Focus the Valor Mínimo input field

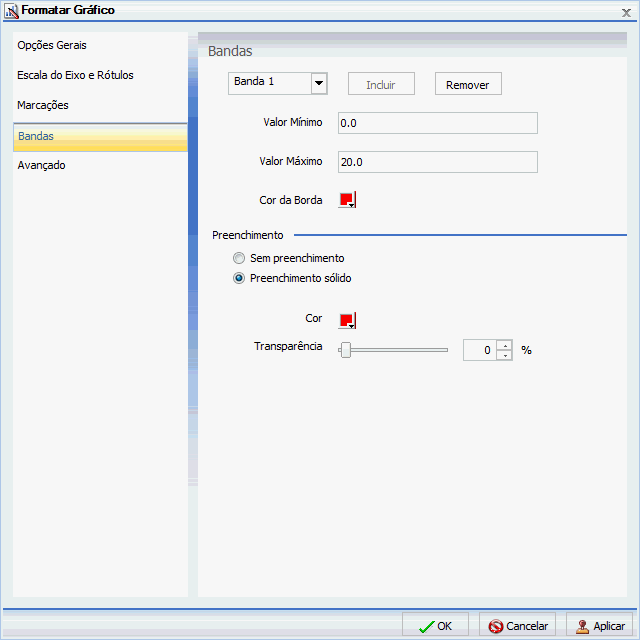pos(438,123)
